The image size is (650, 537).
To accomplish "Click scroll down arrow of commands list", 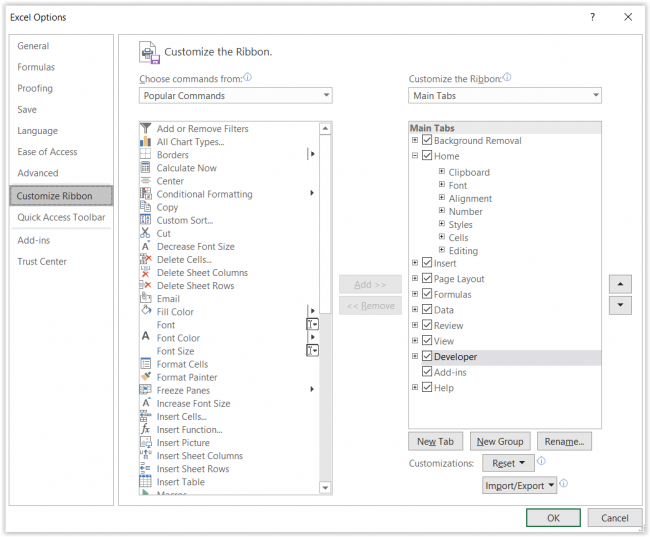I will click(325, 488).
